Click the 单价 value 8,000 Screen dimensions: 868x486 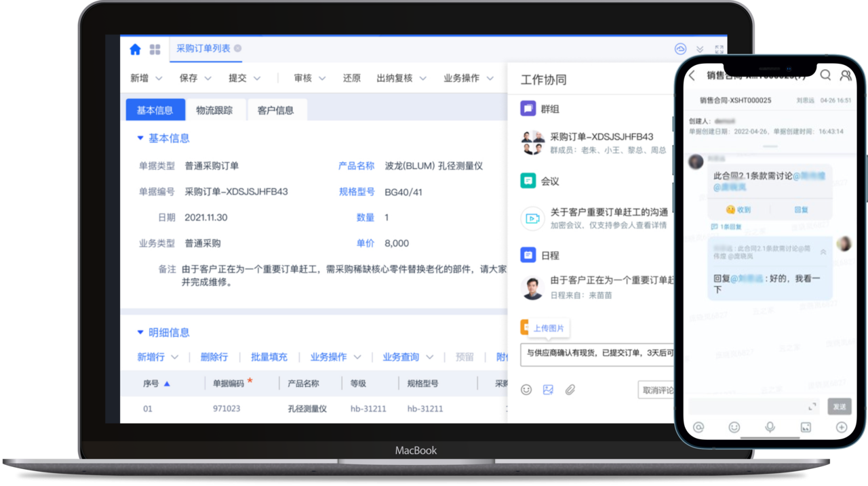coord(397,243)
